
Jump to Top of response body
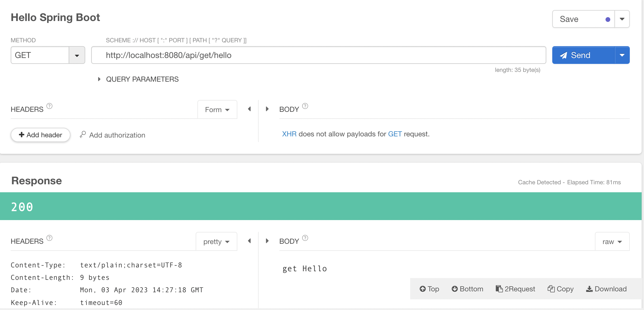[x=429, y=289]
